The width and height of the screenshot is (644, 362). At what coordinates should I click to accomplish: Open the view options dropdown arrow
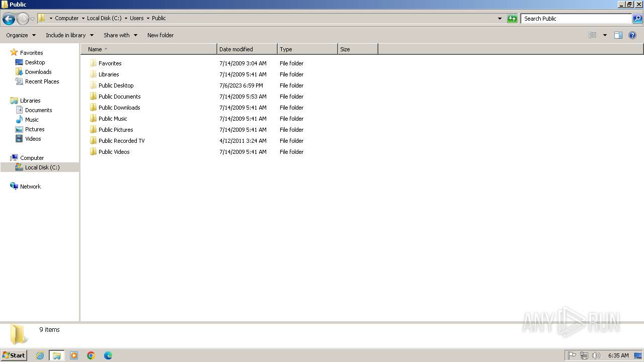tap(605, 35)
